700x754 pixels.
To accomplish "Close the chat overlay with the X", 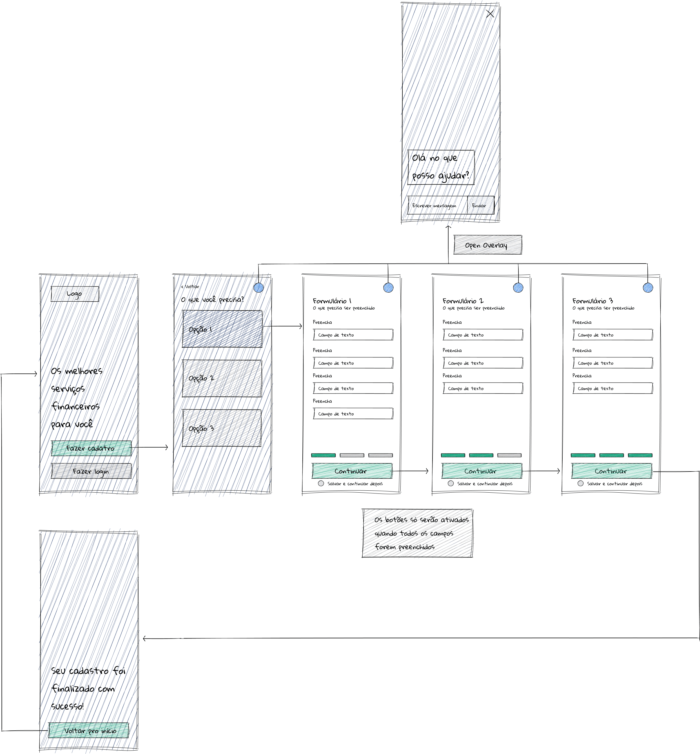I will (490, 14).
